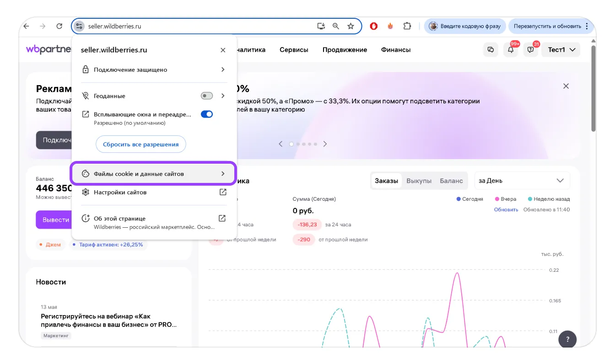The height and width of the screenshot is (364, 615).
Task: Click the bookmark star icon in address bar
Action: 351,26
